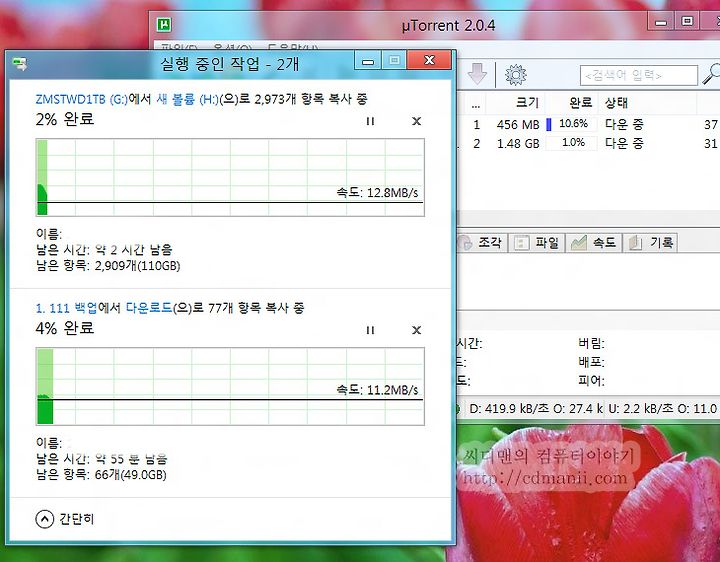Sort torrents by 크기 column

point(527,102)
